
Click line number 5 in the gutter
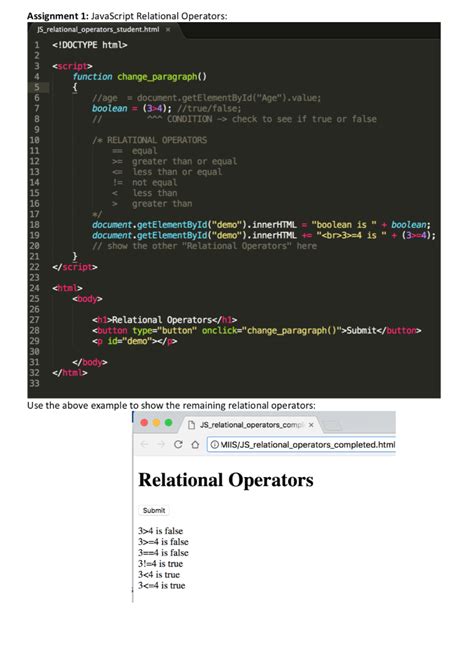(36, 87)
